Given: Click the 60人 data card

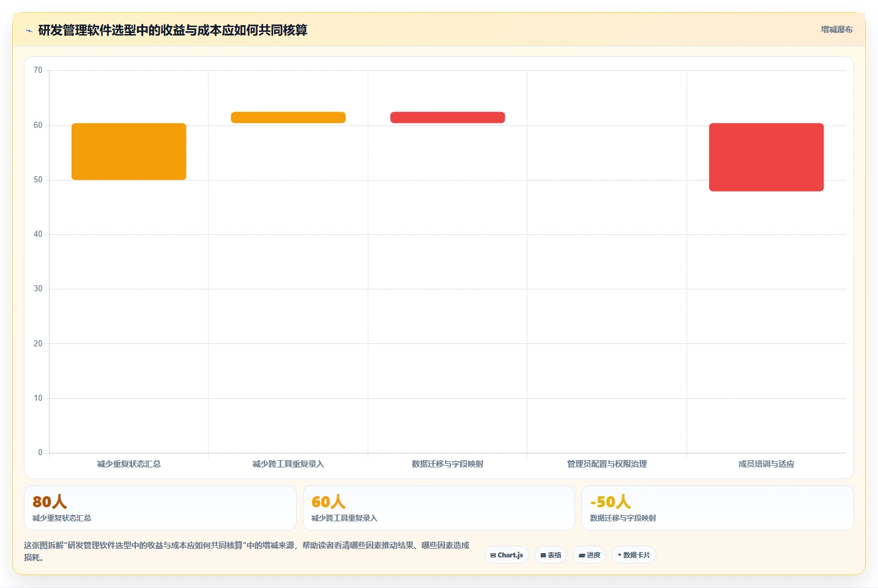Looking at the screenshot, I should (x=439, y=508).
